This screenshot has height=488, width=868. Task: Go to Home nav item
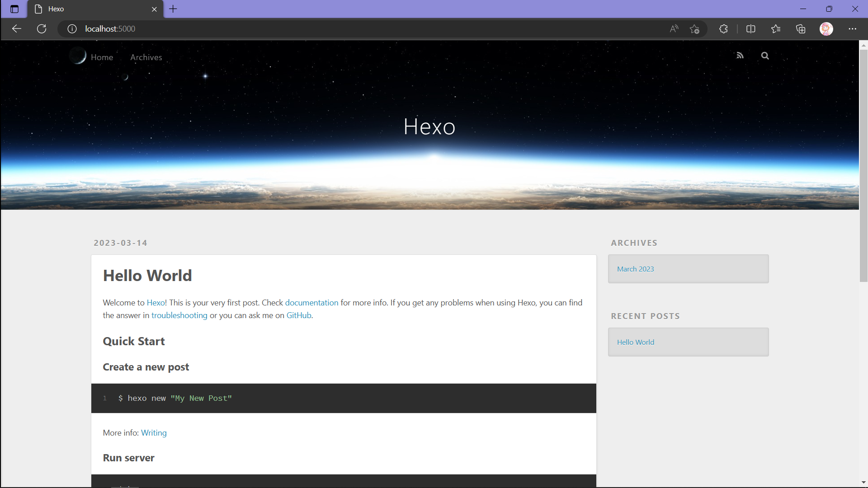tap(102, 57)
